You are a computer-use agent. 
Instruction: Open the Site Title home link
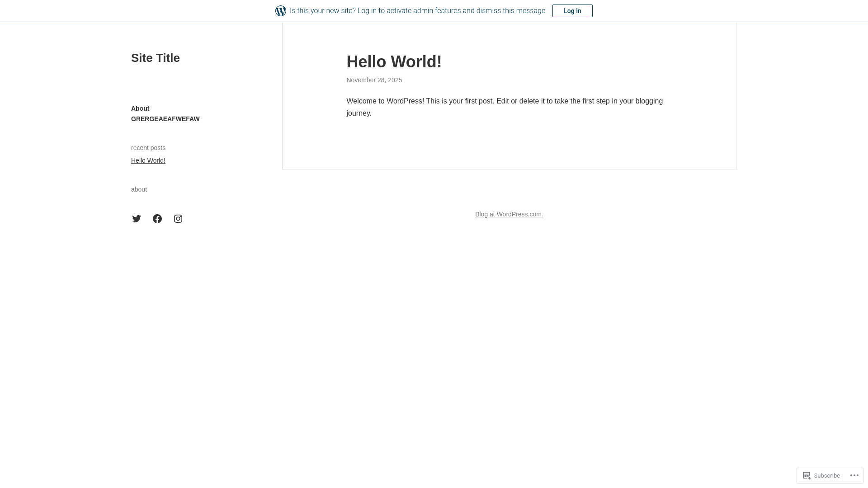tap(156, 58)
